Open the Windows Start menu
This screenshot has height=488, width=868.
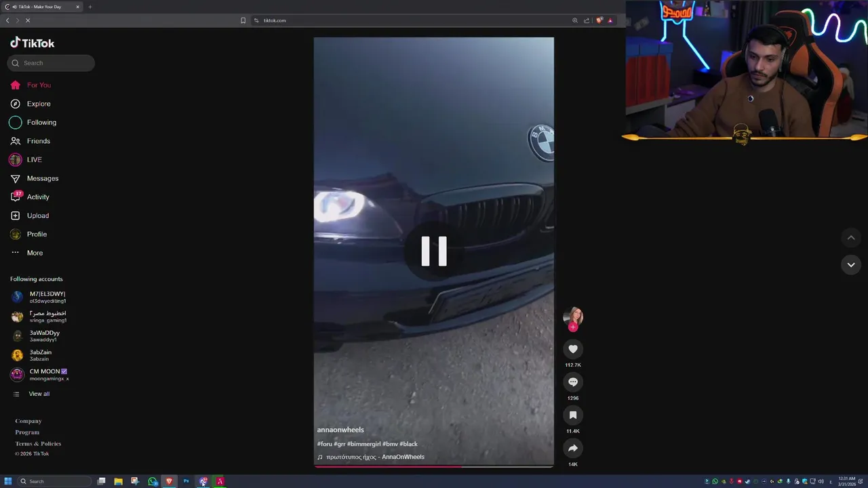[8, 481]
